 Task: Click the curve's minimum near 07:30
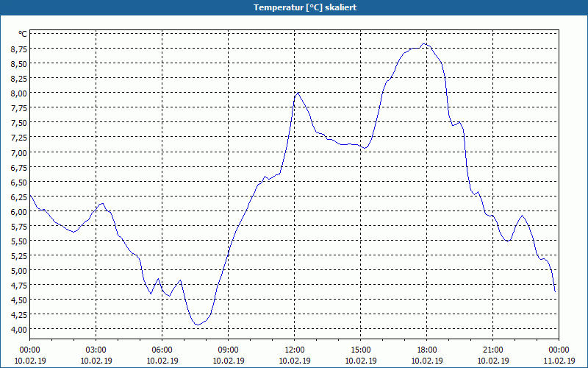click(198, 325)
